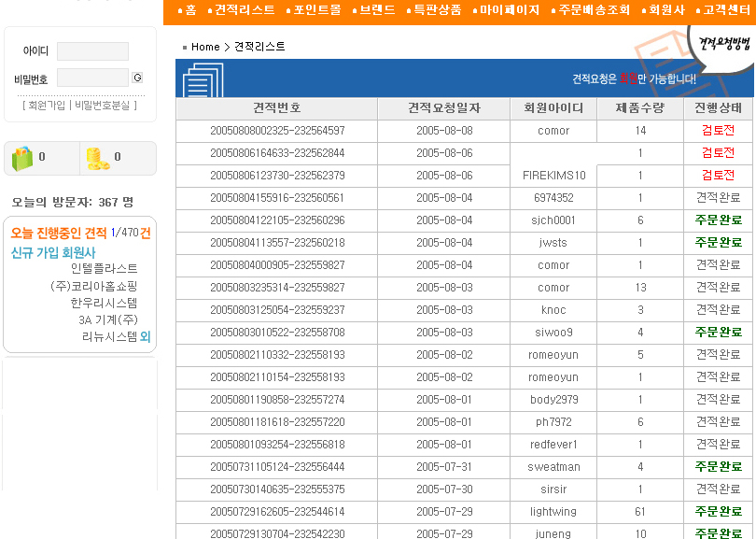Image resolution: width=756 pixels, height=539 pixels.
Task: Click the 비밀번호 password field
Action: point(92,78)
